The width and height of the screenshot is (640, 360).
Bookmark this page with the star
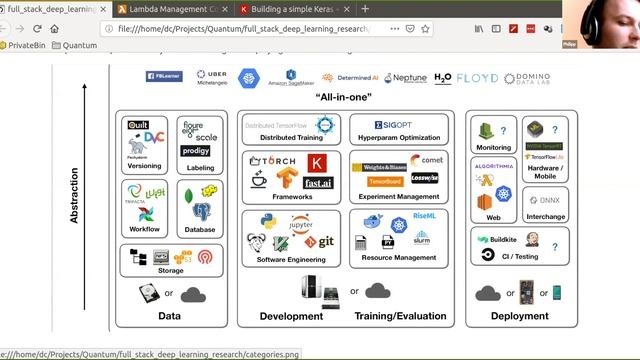[x=425, y=29]
